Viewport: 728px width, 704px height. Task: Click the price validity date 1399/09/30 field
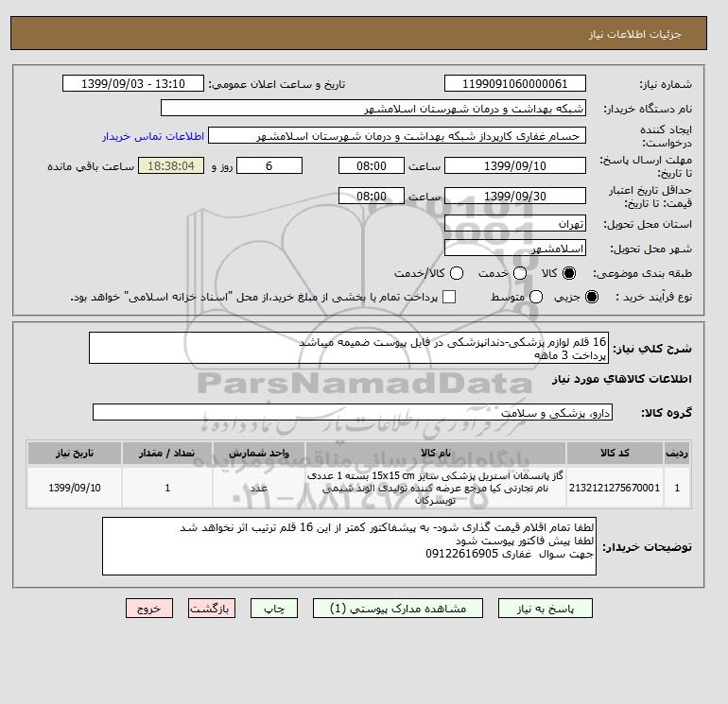click(515, 196)
